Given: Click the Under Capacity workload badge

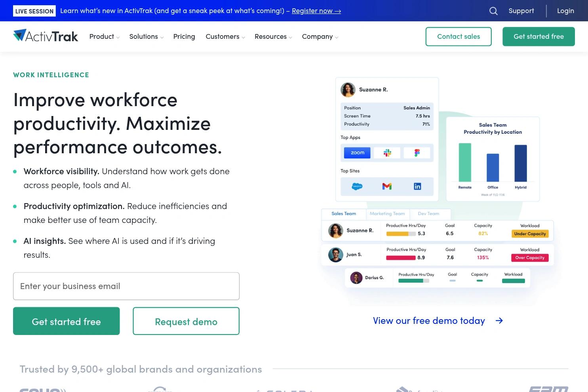Looking at the screenshot, I should [530, 234].
